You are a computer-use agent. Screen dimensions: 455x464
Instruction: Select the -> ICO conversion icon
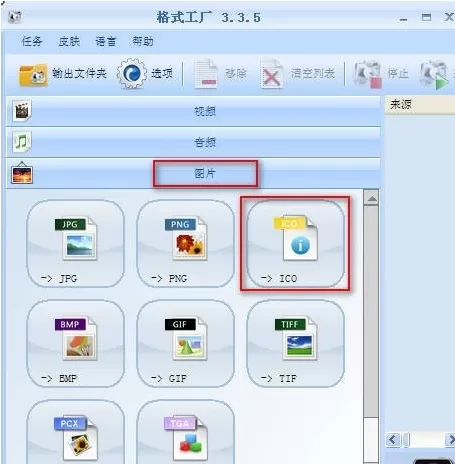[x=295, y=244]
